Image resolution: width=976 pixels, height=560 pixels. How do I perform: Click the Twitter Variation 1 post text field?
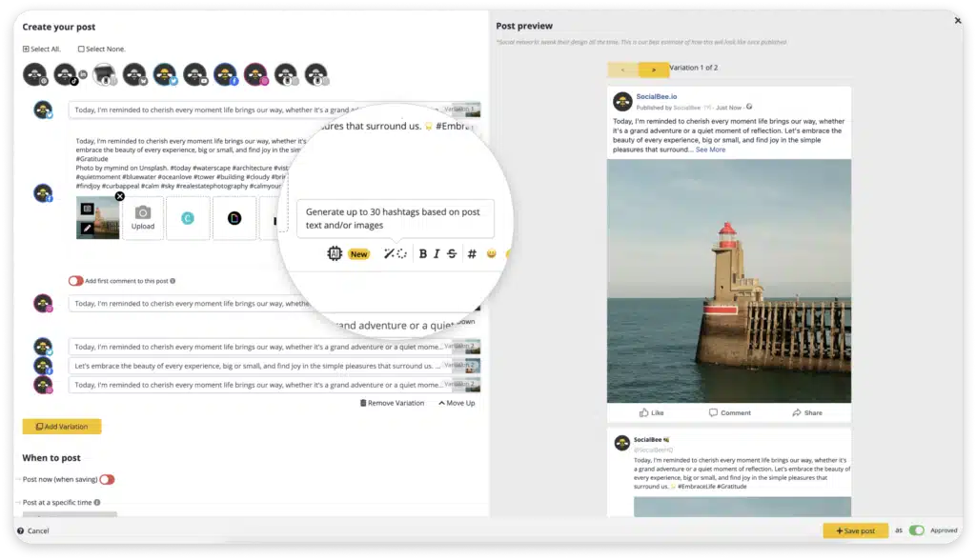tap(274, 110)
